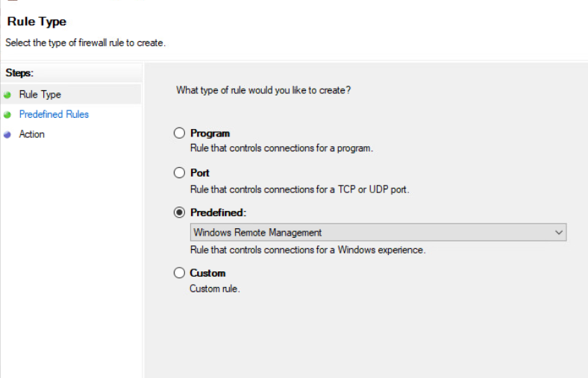Pick the Custom rule radio option
This screenshot has width=588, height=378.
click(x=179, y=273)
